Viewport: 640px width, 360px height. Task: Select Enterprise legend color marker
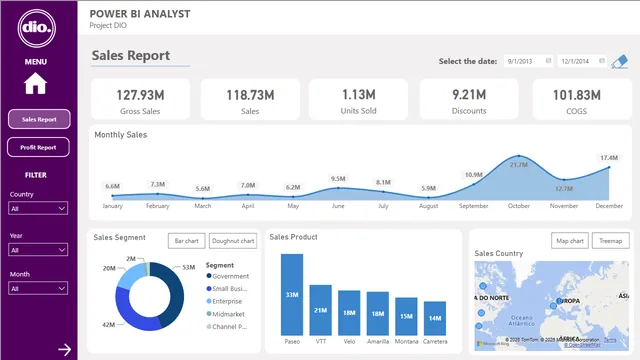[x=209, y=301]
